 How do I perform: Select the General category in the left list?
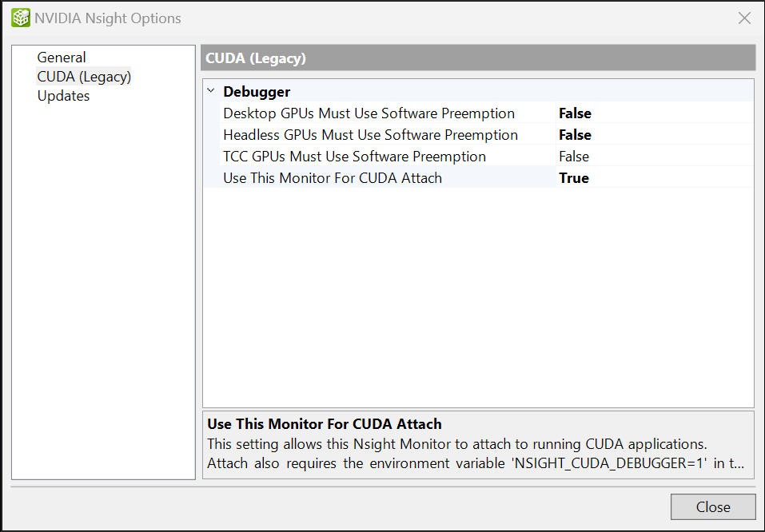pos(62,57)
